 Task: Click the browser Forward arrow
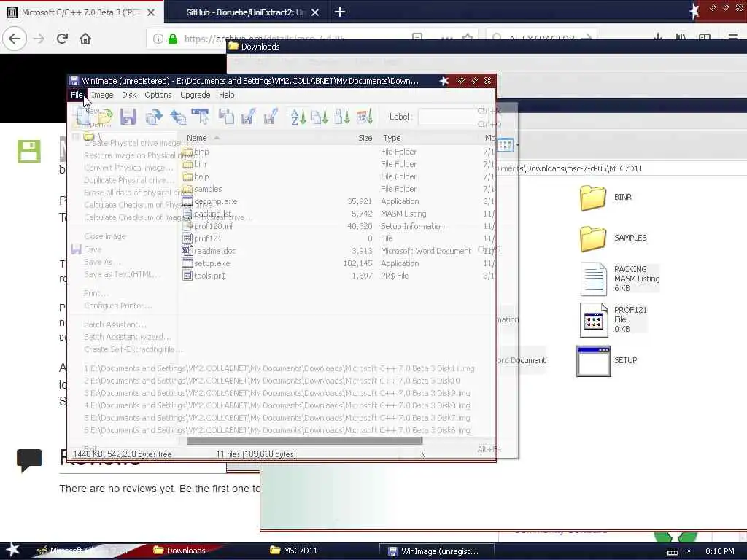click(39, 39)
